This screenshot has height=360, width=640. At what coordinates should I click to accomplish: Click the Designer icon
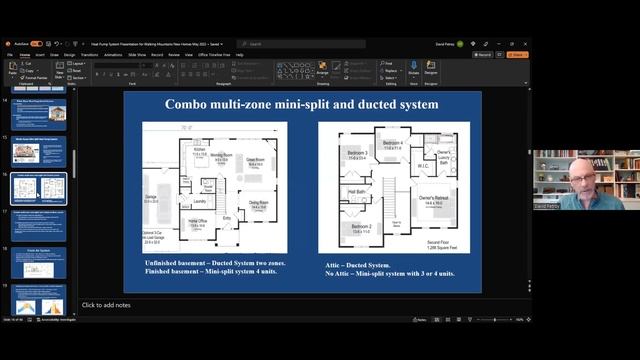pyautogui.click(x=431, y=65)
